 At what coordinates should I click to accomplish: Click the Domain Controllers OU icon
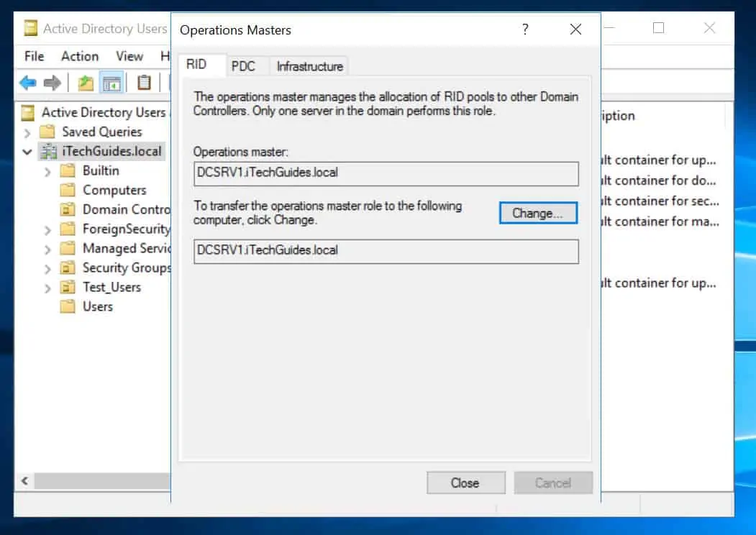pyautogui.click(x=68, y=209)
